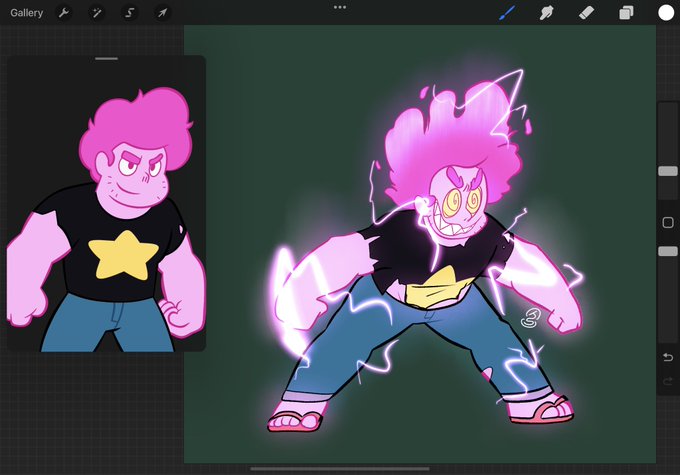Click the reference window's top drag handle
Screen dimensions: 680x475
tap(107, 59)
